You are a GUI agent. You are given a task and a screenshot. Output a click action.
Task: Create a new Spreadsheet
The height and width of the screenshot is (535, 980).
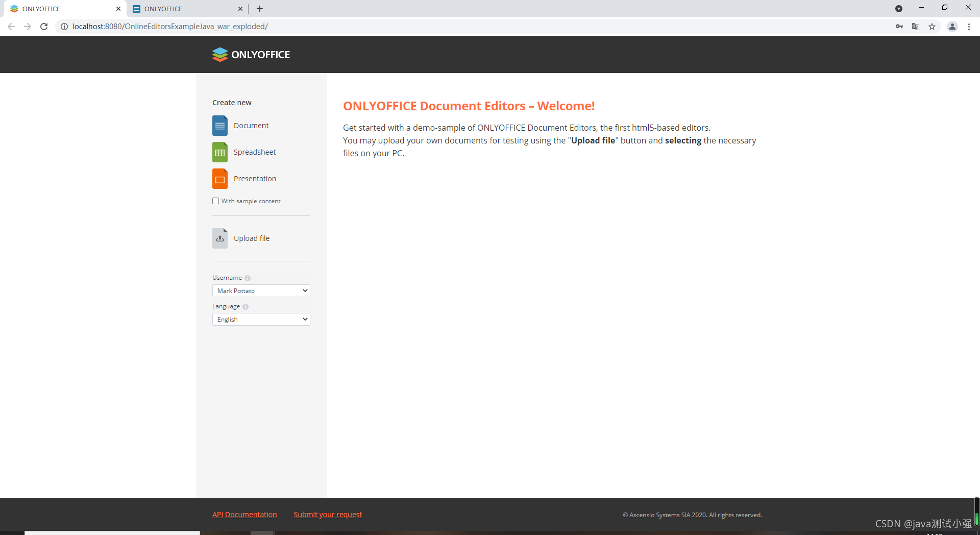[255, 152]
